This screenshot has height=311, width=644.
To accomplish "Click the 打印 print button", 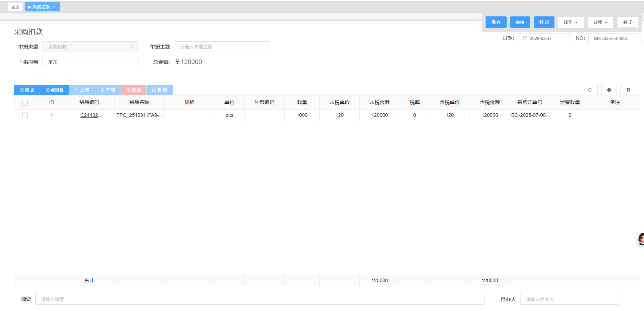I will tap(544, 22).
